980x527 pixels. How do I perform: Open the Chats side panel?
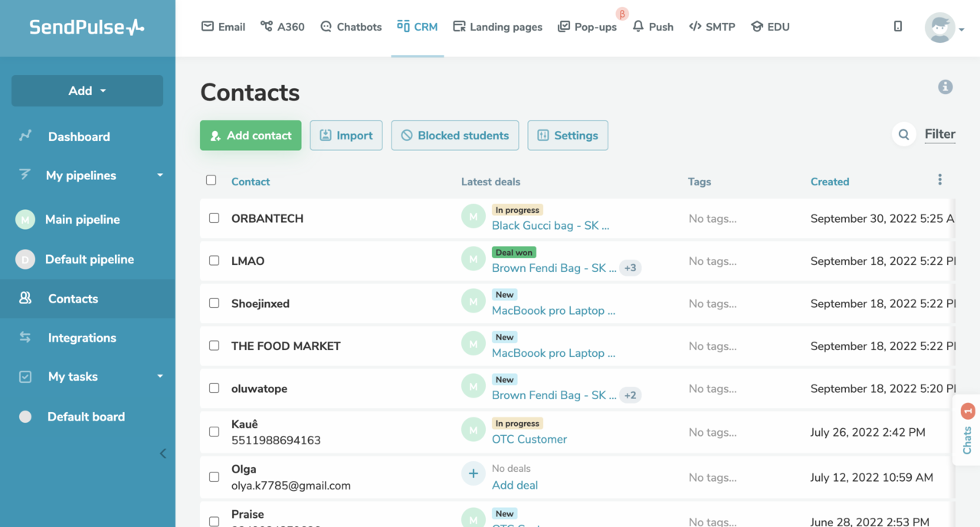[x=967, y=431]
